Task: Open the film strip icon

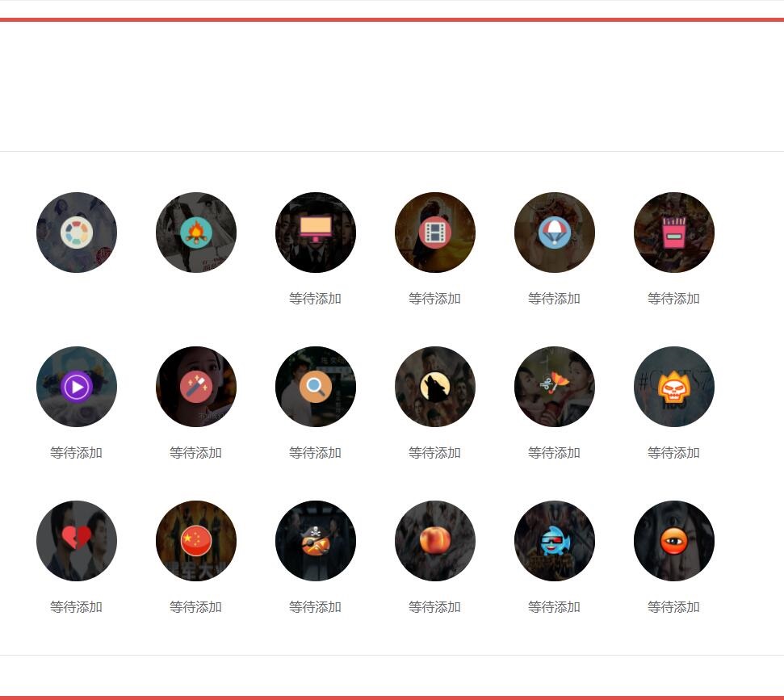Action: (435, 233)
